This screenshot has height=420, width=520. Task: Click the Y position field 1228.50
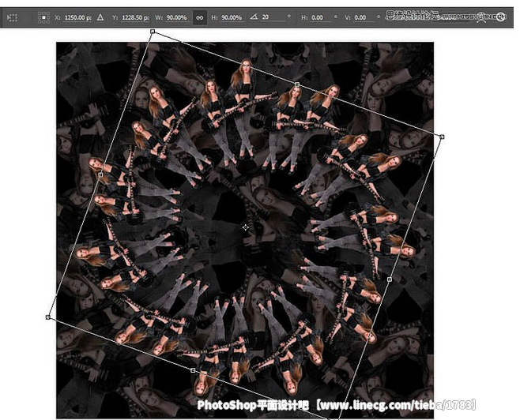(x=135, y=17)
